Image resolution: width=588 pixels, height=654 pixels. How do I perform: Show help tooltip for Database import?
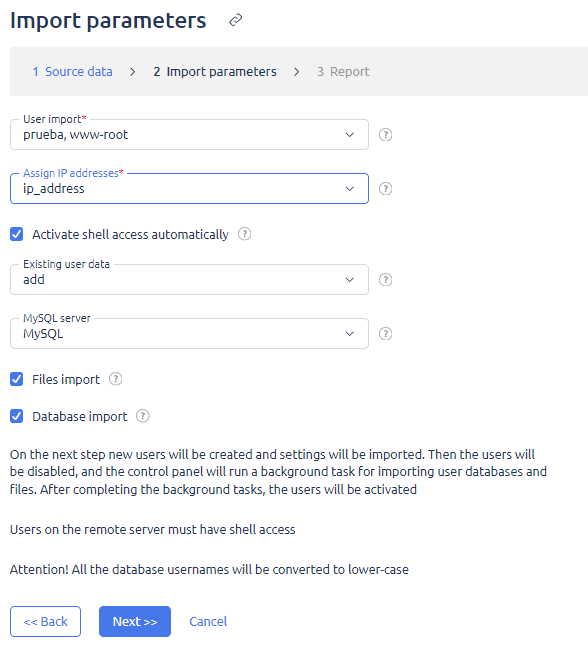click(143, 416)
